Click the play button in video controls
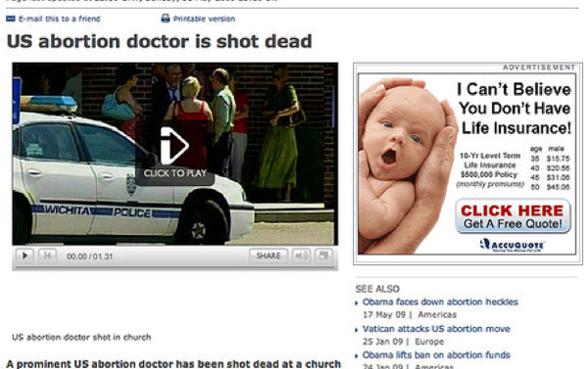 pyautogui.click(x=25, y=255)
